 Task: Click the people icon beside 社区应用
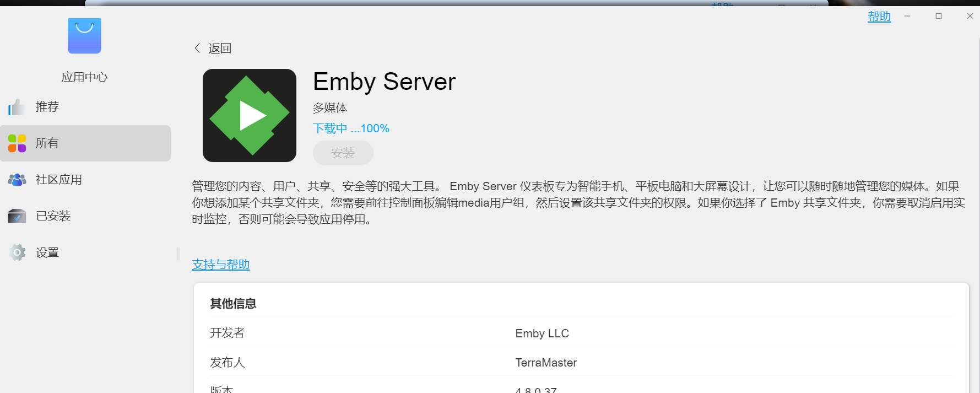[17, 180]
